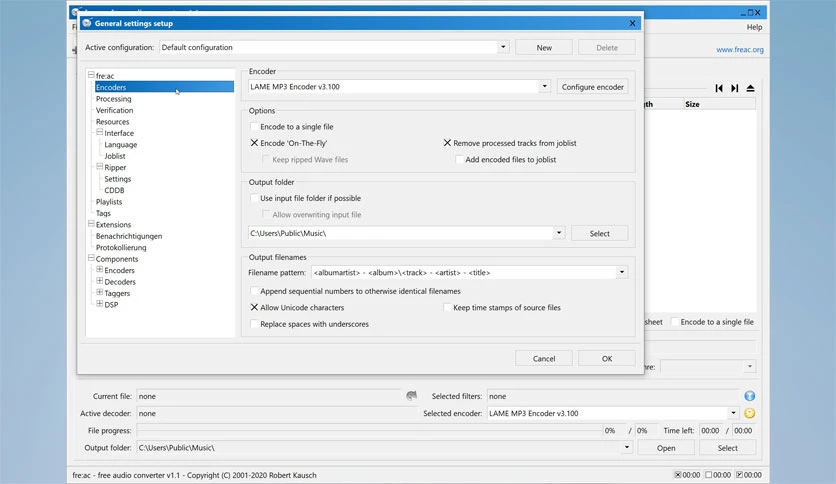Cancel the settings dialog
This screenshot has width=836, height=484.
click(x=544, y=359)
